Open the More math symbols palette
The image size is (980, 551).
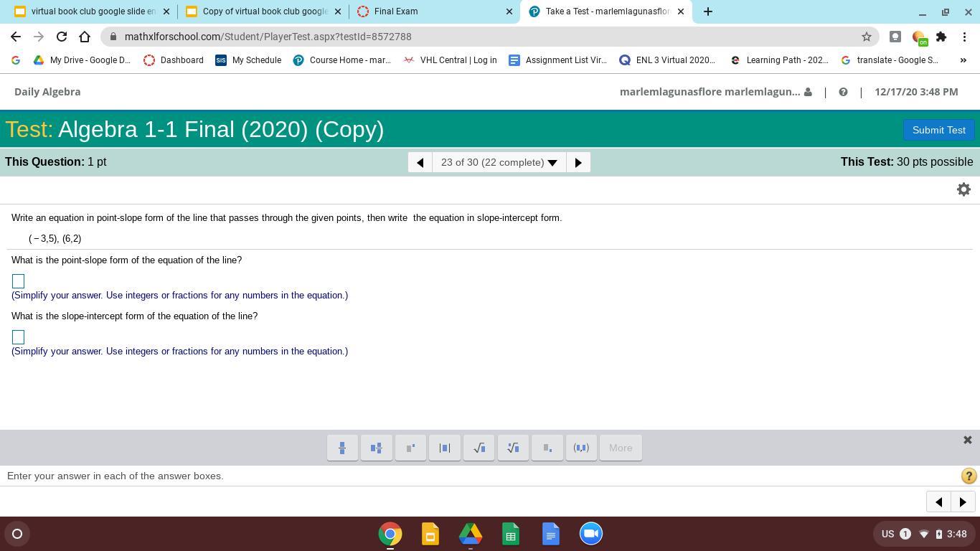(x=621, y=448)
